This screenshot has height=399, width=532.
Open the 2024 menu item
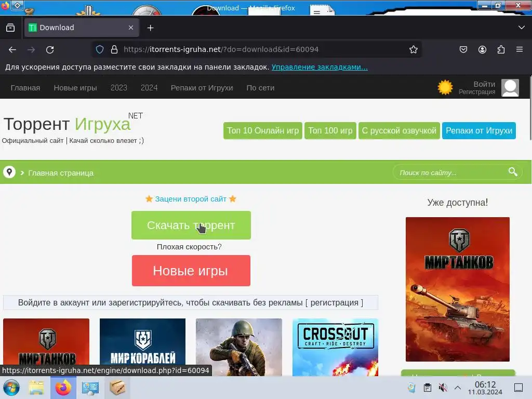click(x=149, y=88)
